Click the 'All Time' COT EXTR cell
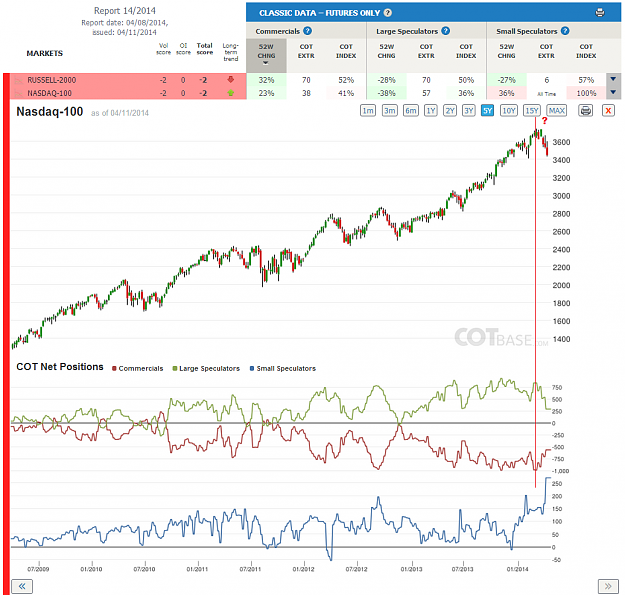 pyautogui.click(x=546, y=94)
